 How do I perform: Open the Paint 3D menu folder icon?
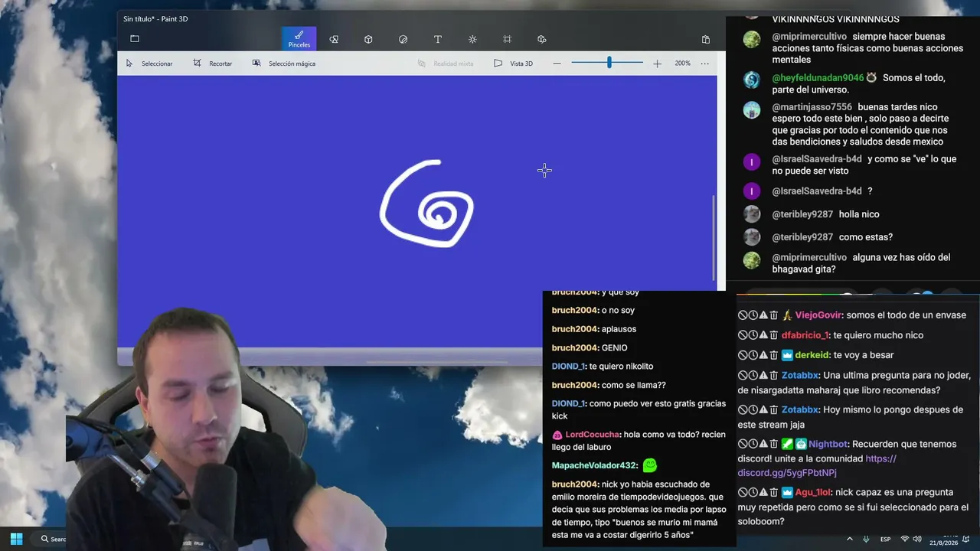click(135, 39)
